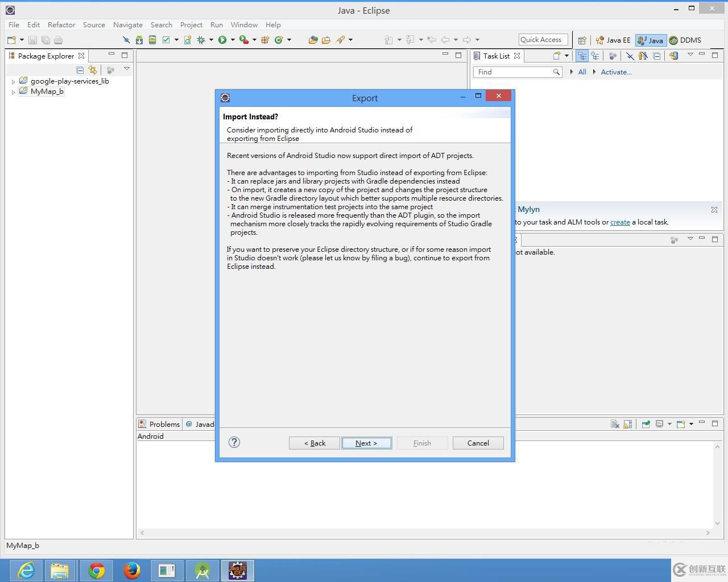This screenshot has height=582, width=728.
Task: Click the Activate... link in Task List
Action: point(616,72)
